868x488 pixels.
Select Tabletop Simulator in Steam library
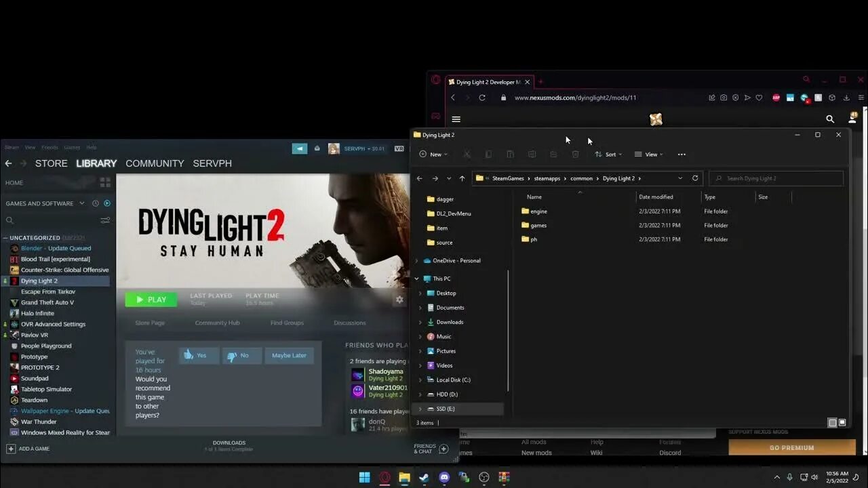[x=46, y=389]
